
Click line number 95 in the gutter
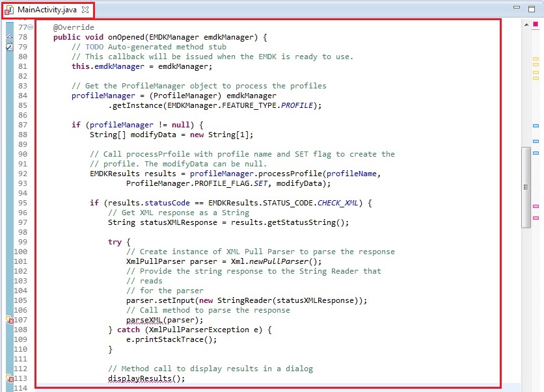22,203
